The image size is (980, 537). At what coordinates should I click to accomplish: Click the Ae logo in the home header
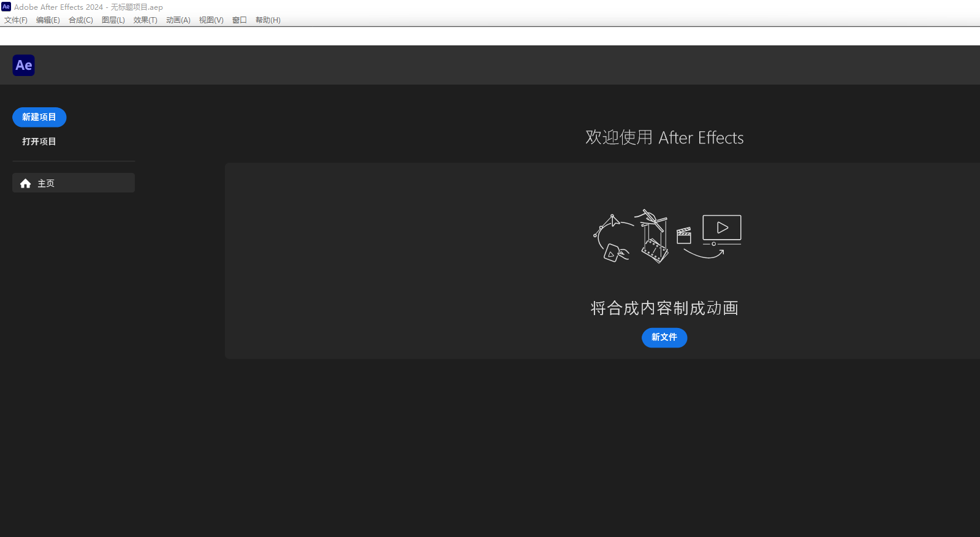tap(23, 65)
